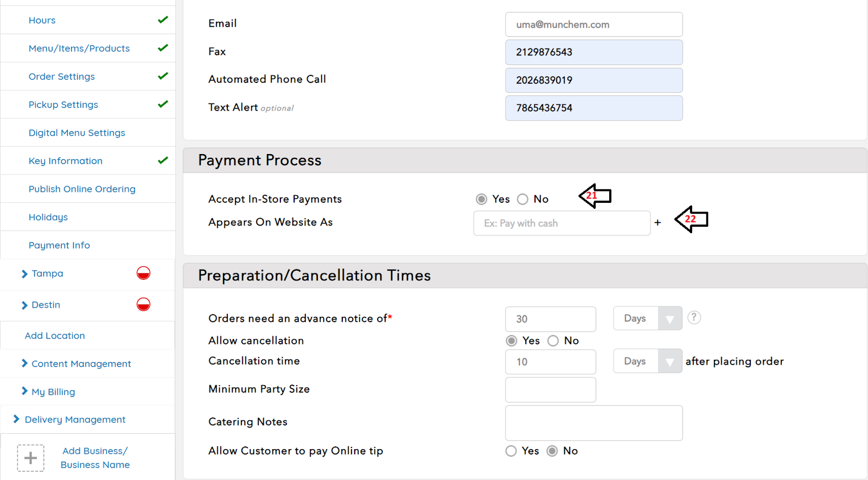868x480 pixels.
Task: Open Digital Menu Settings in sidebar
Action: (x=76, y=133)
